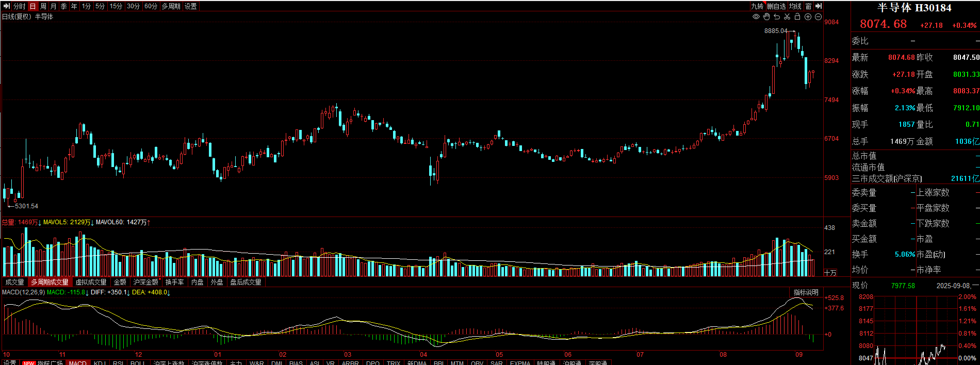The width and height of the screenshot is (980, 365).
Task: Select the 金额 amount tab
Action: click(120, 282)
